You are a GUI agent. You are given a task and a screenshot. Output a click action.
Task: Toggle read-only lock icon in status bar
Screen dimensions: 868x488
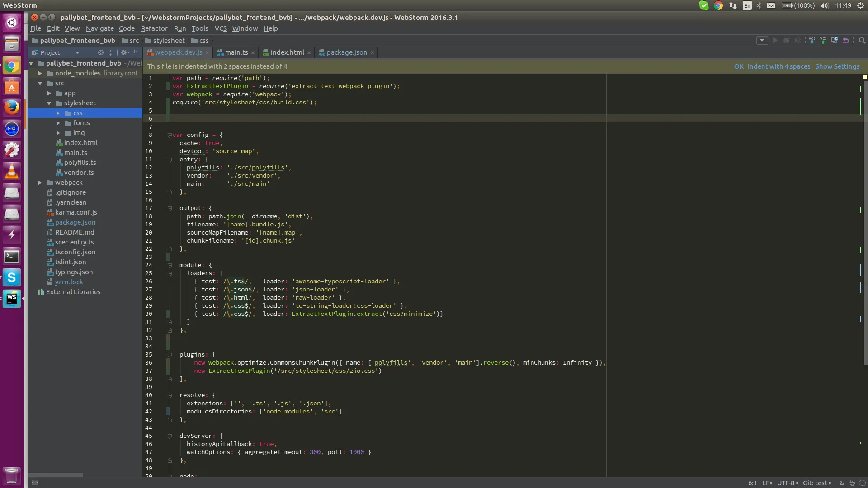click(842, 483)
